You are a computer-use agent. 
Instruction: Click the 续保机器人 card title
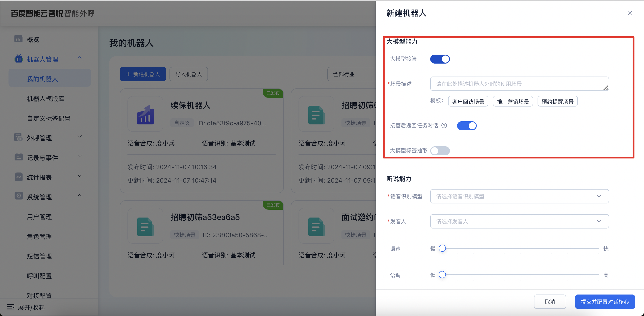[190, 105]
